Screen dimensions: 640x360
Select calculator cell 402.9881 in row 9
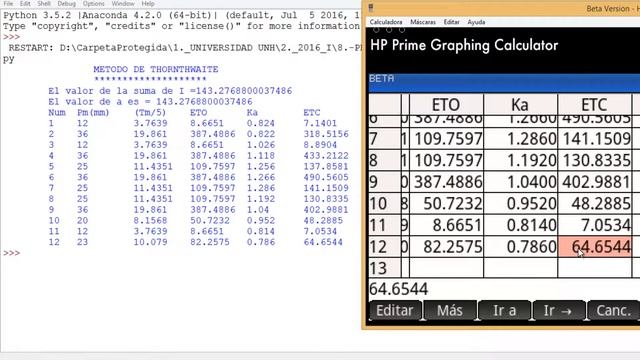point(594,182)
